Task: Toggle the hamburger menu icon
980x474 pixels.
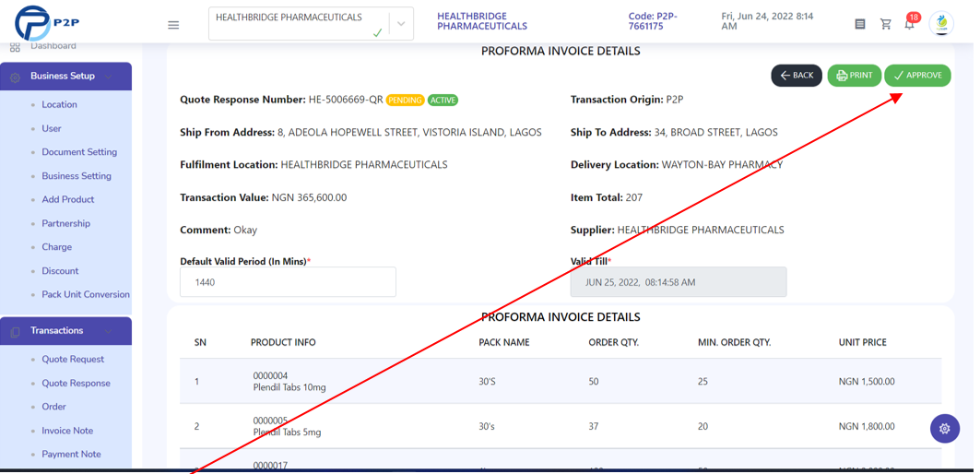Action: (x=173, y=25)
